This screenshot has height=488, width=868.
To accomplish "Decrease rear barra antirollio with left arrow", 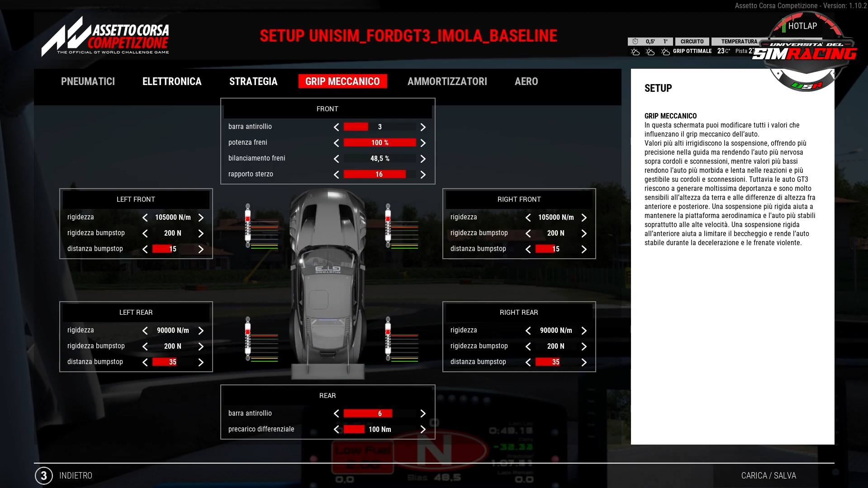I will tap(336, 413).
